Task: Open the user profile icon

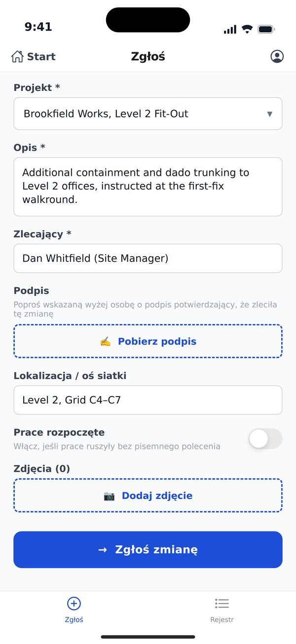Action: pyautogui.click(x=277, y=56)
